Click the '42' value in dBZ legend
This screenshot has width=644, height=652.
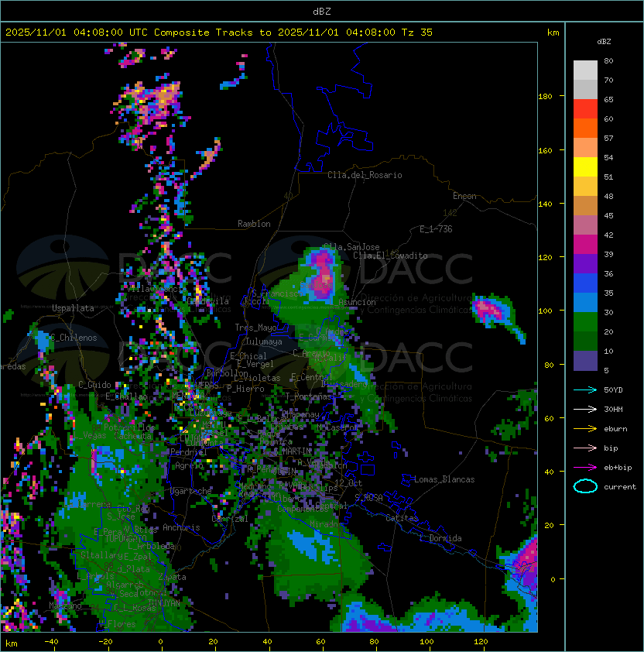tap(608, 235)
